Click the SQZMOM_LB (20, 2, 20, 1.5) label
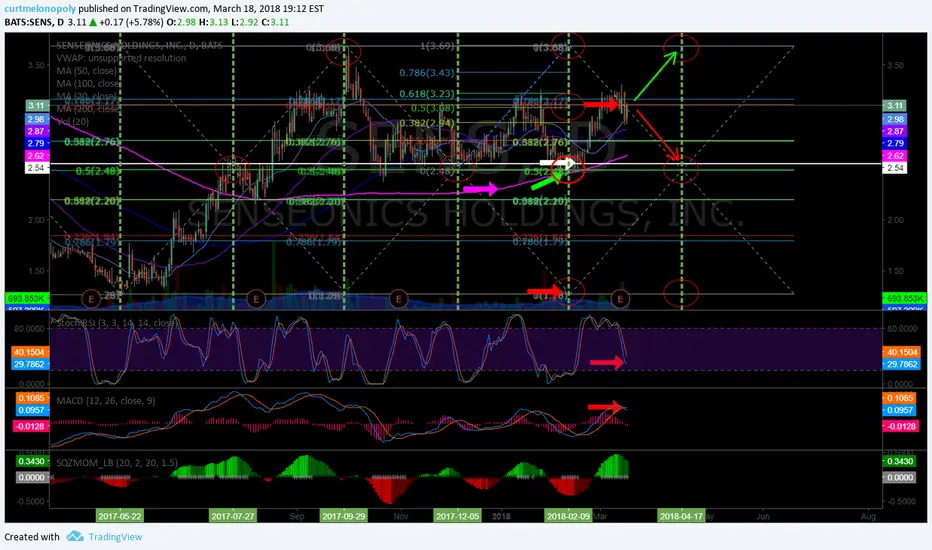The image size is (932, 550). (x=116, y=463)
